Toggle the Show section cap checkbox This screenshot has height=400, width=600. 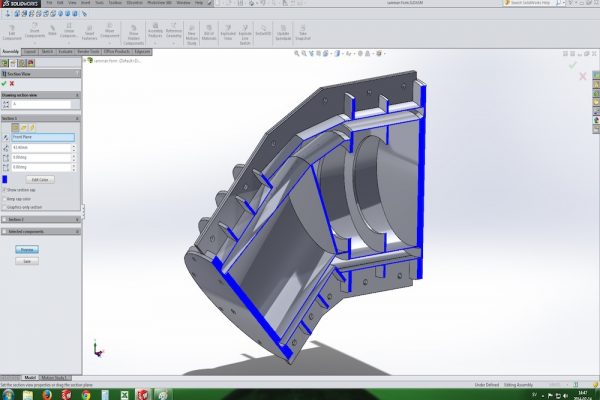click(x=4, y=188)
